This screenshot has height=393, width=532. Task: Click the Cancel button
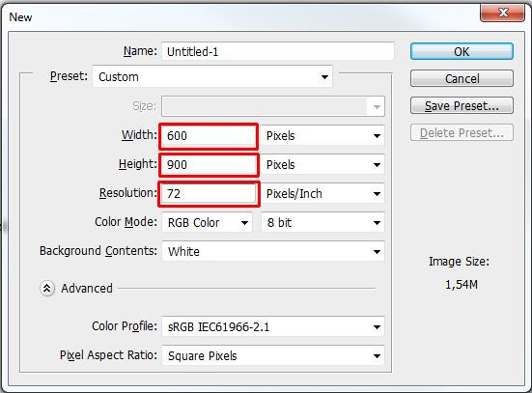tap(462, 79)
